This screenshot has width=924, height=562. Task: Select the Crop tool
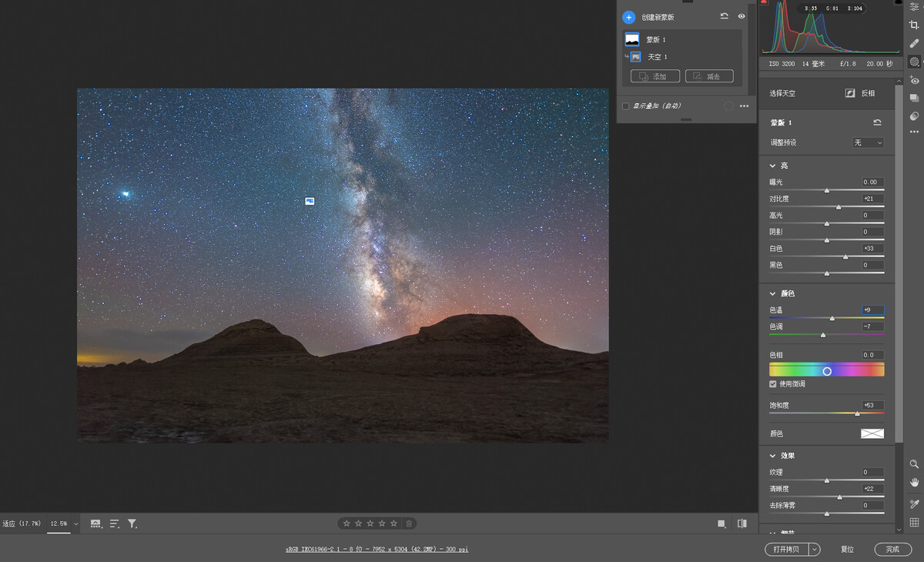pyautogui.click(x=914, y=25)
